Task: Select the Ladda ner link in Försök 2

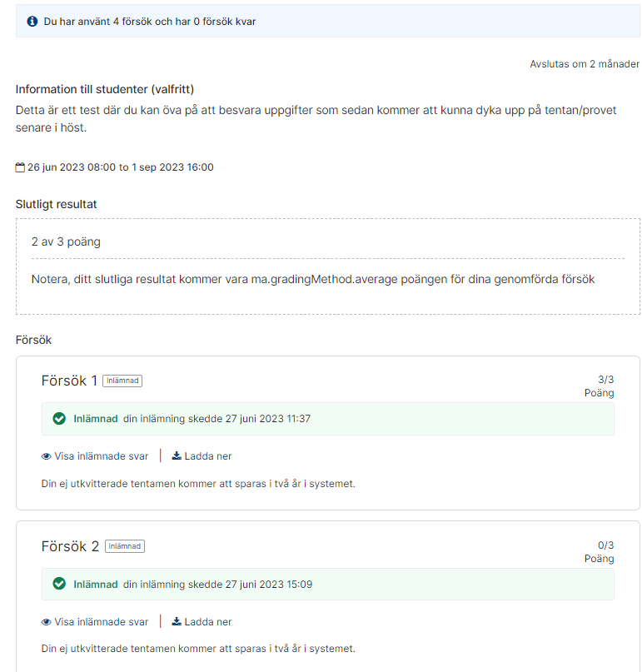Action: pos(202,621)
